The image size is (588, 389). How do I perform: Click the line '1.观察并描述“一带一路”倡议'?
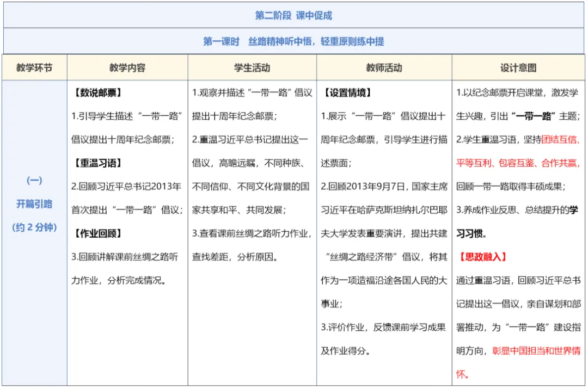(252, 92)
